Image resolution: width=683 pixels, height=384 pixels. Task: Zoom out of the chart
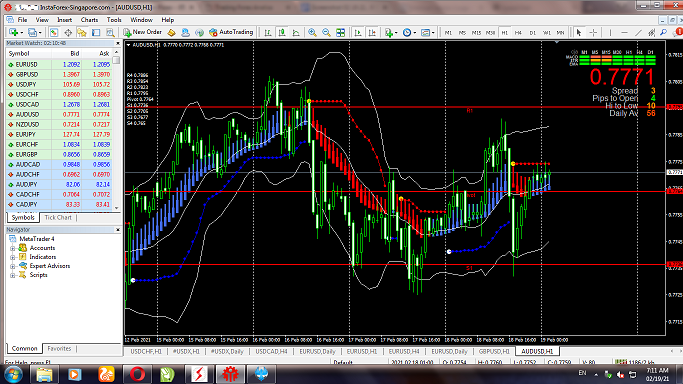click(326, 32)
